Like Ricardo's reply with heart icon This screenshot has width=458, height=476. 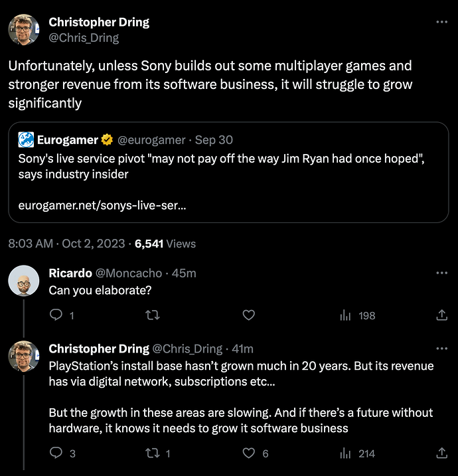[248, 315]
